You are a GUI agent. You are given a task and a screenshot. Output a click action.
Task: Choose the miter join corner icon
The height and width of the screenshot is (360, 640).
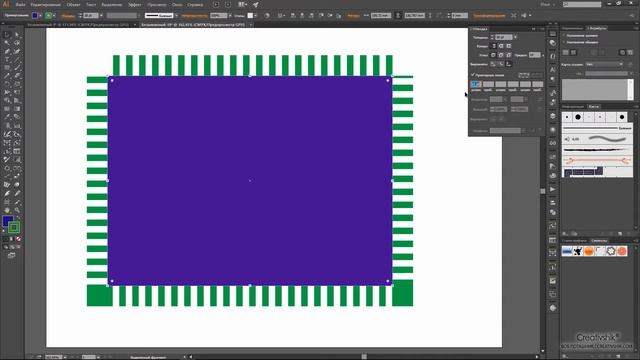[x=493, y=55]
